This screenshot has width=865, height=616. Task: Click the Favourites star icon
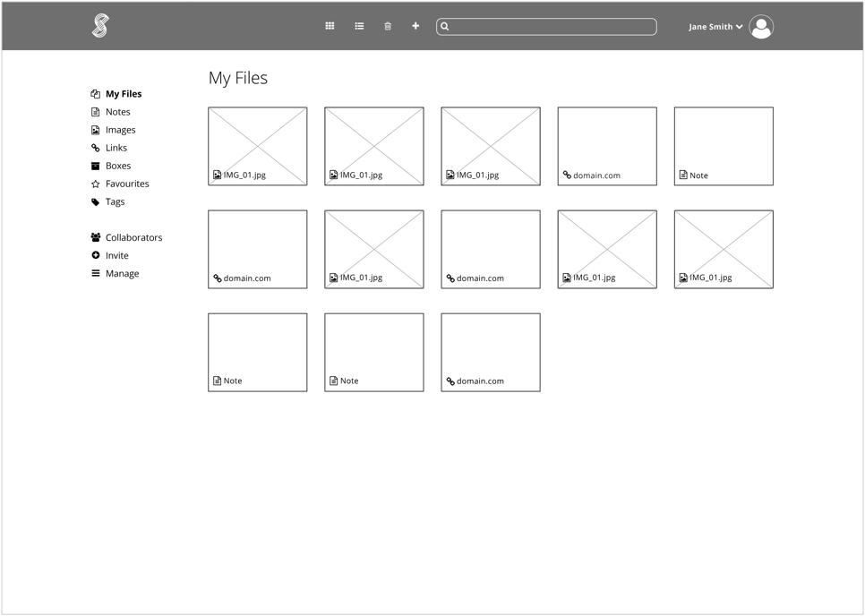pyautogui.click(x=96, y=184)
